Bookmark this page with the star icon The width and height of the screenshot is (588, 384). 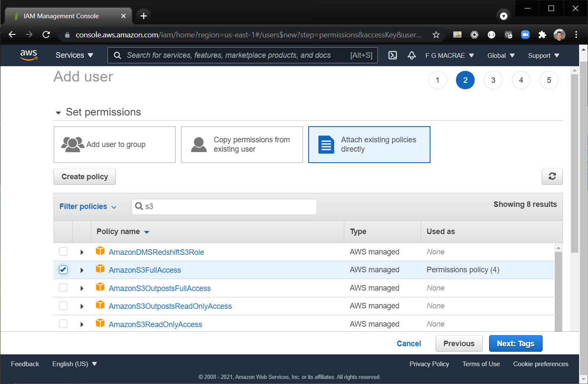[x=436, y=35]
